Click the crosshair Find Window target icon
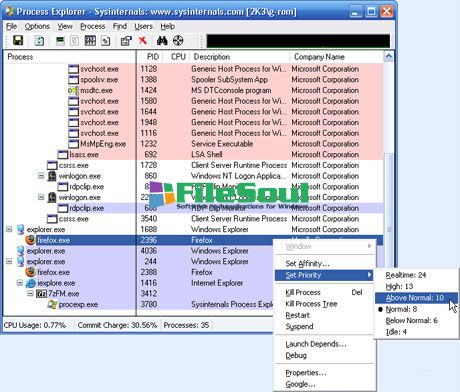The image size is (460, 392). [x=178, y=41]
